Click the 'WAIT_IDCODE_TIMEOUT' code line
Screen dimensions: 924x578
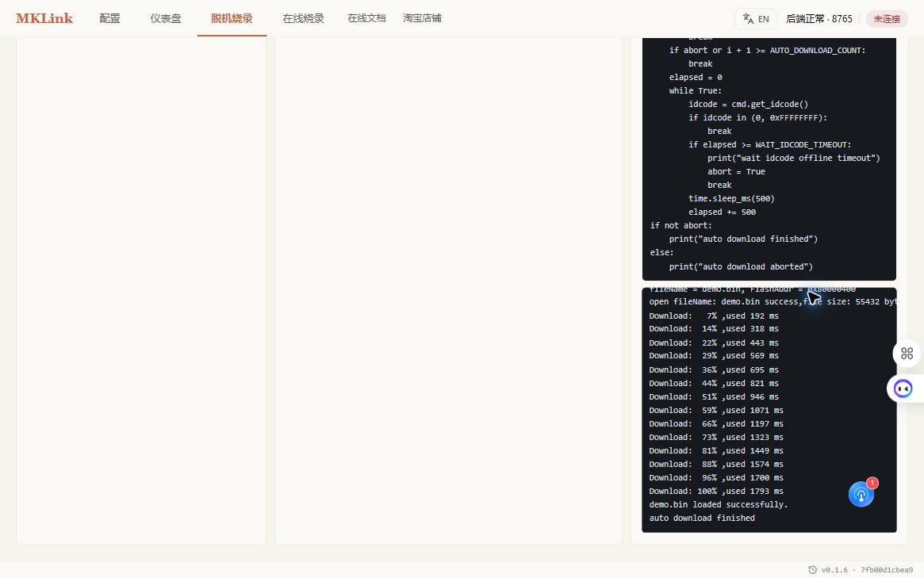click(769, 144)
